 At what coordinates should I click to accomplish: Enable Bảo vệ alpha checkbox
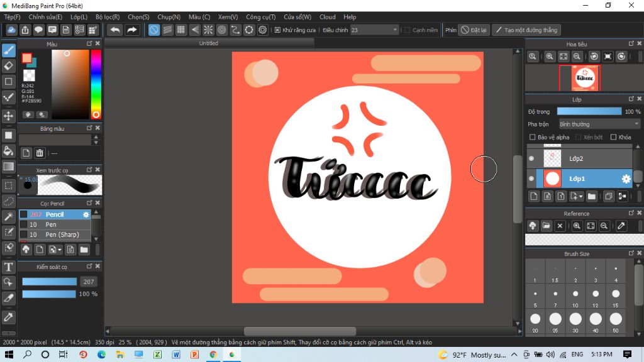pyautogui.click(x=532, y=137)
